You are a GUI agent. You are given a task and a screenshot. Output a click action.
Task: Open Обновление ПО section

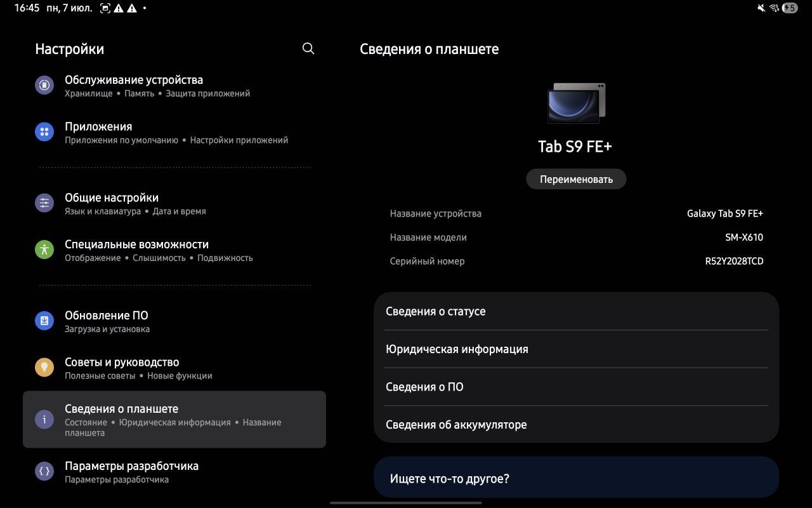pos(174,321)
